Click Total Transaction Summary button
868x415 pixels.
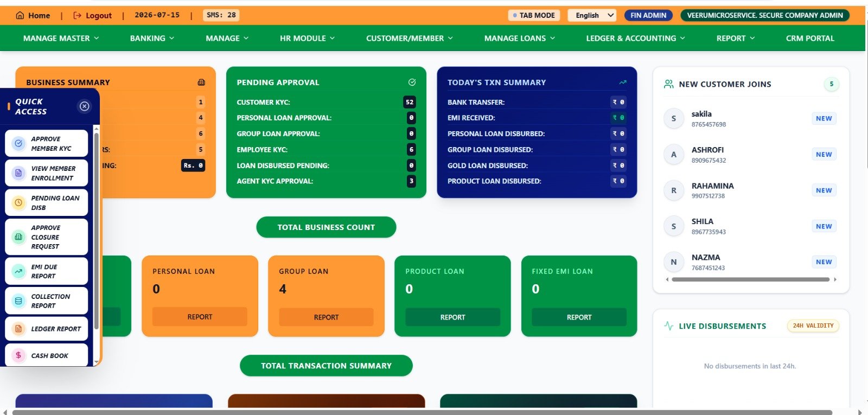pyautogui.click(x=326, y=366)
